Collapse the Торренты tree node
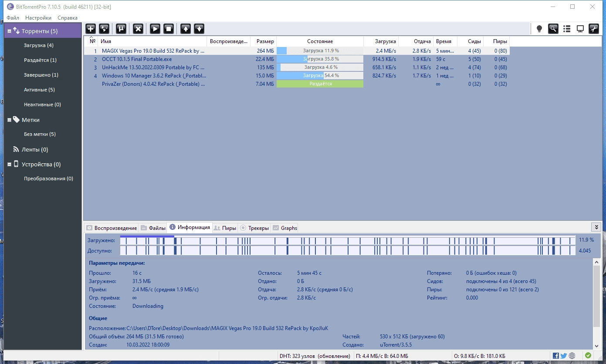606x364 pixels. click(x=9, y=31)
